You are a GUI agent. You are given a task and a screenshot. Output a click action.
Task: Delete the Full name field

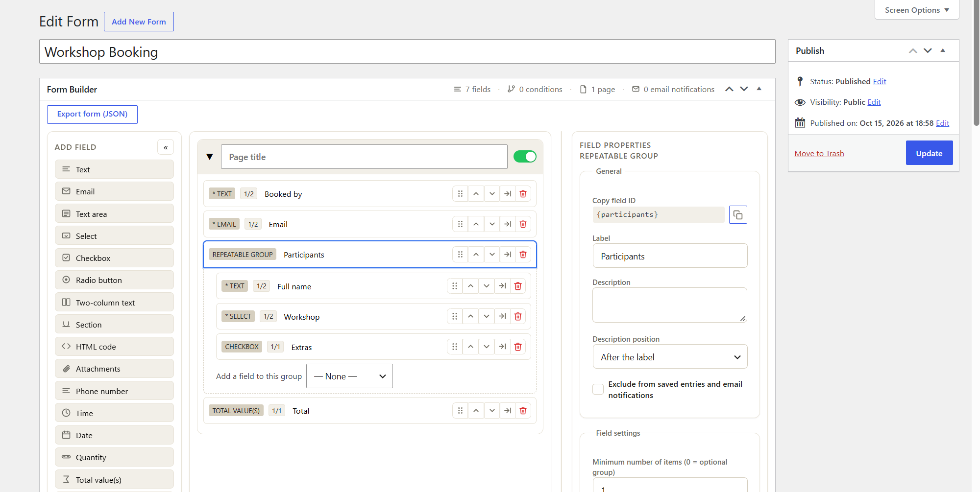point(518,286)
